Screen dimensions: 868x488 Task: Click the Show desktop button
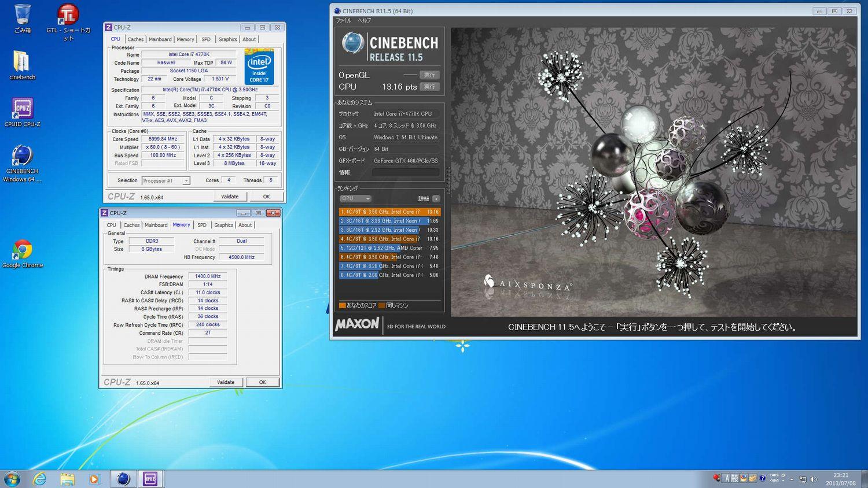tap(864, 479)
